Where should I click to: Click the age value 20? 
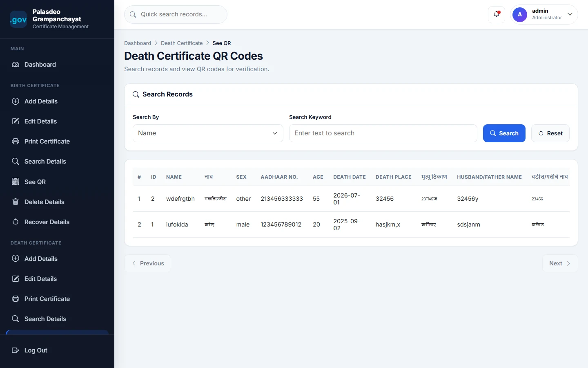(316, 224)
